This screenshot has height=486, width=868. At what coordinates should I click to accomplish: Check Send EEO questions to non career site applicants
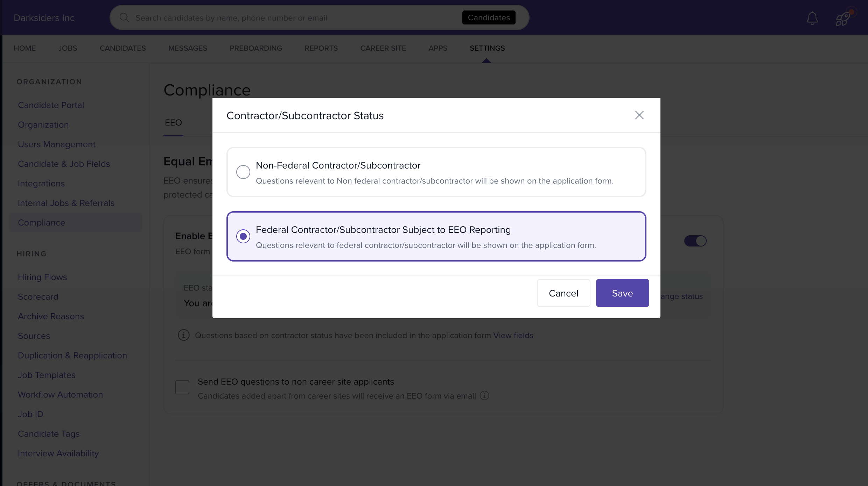182,387
